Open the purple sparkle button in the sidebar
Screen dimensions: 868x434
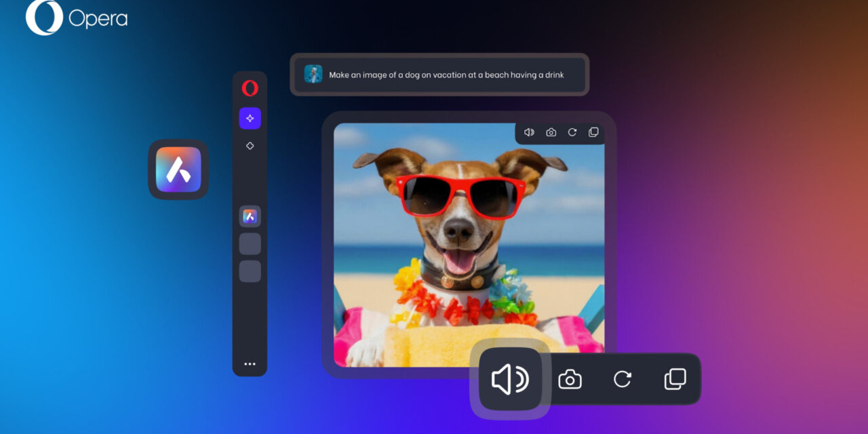coord(250,118)
